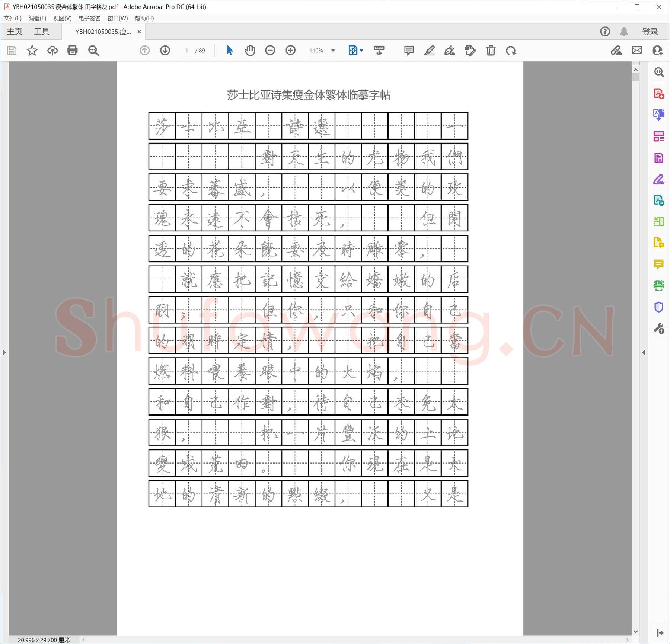670x644 pixels.
Task: Open the 编辑(E) menu
Action: point(37,18)
